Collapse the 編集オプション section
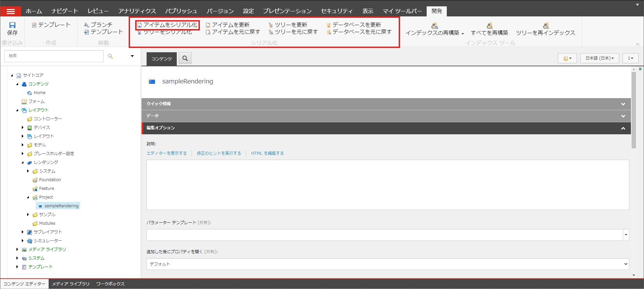 click(x=386, y=128)
